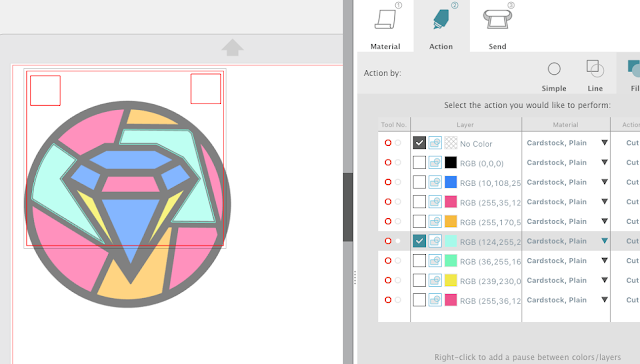Screen dimensions: 640x364
Task: Click the layer icon for RGB (10,108,25 row
Action: coord(435,182)
